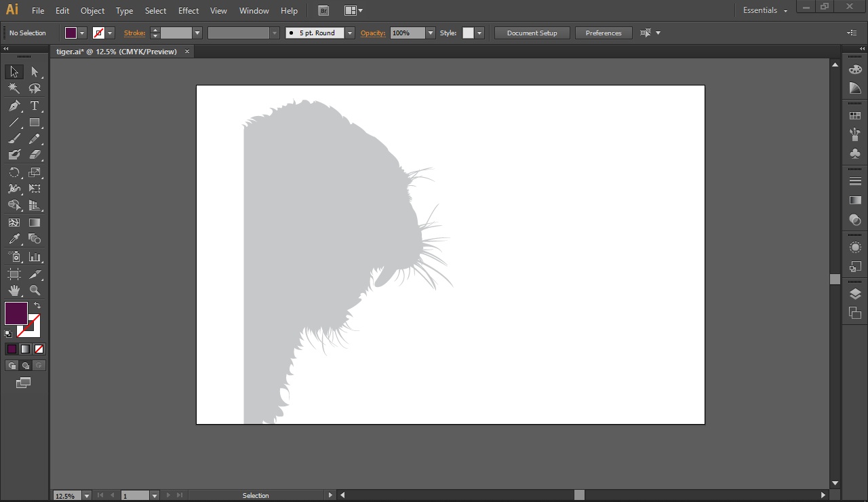The height and width of the screenshot is (502, 868).
Task: Select the Blend tool
Action: pos(35,239)
